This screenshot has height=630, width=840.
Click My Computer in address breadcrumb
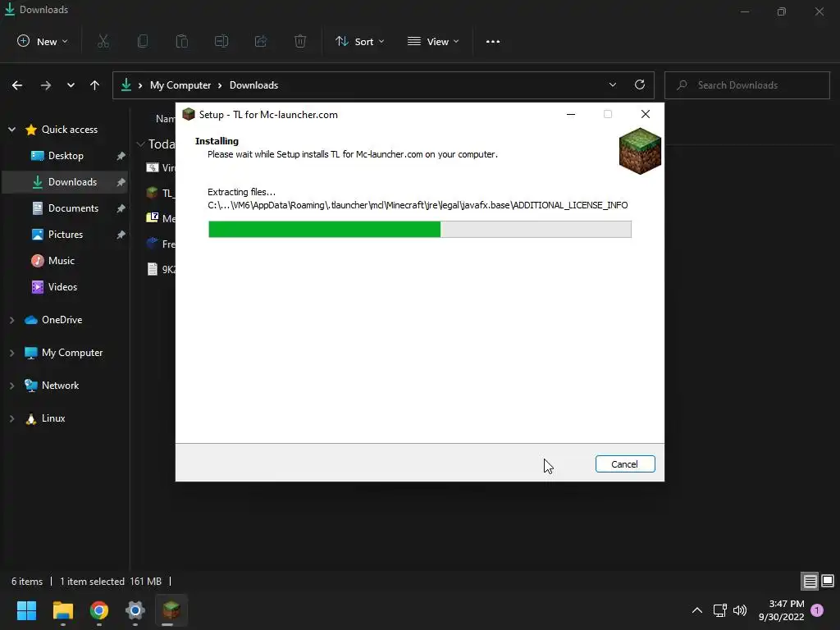(x=180, y=85)
